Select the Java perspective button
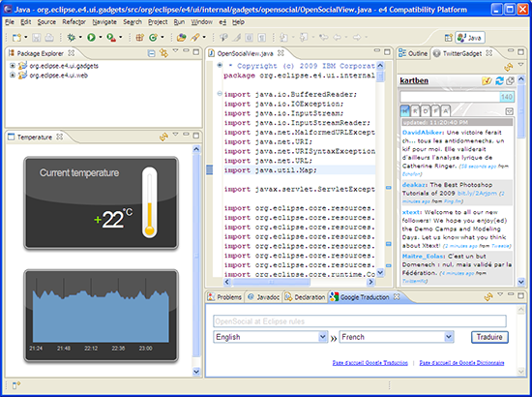 point(470,38)
